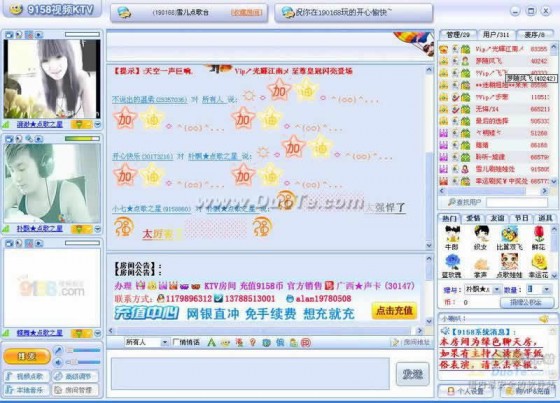The height and width of the screenshot is (403, 560).
Task: Open 房间管理 button
Action: tap(76, 390)
